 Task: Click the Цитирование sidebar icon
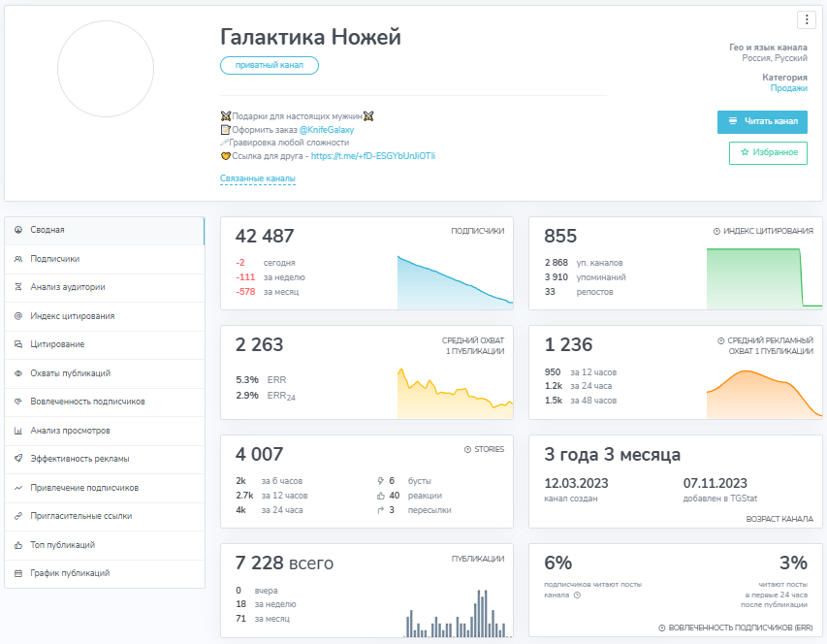click(x=18, y=344)
